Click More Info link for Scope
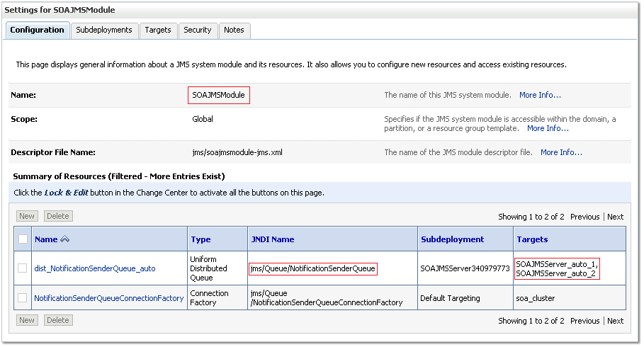Screen dimensions: 644x347 pos(548,128)
